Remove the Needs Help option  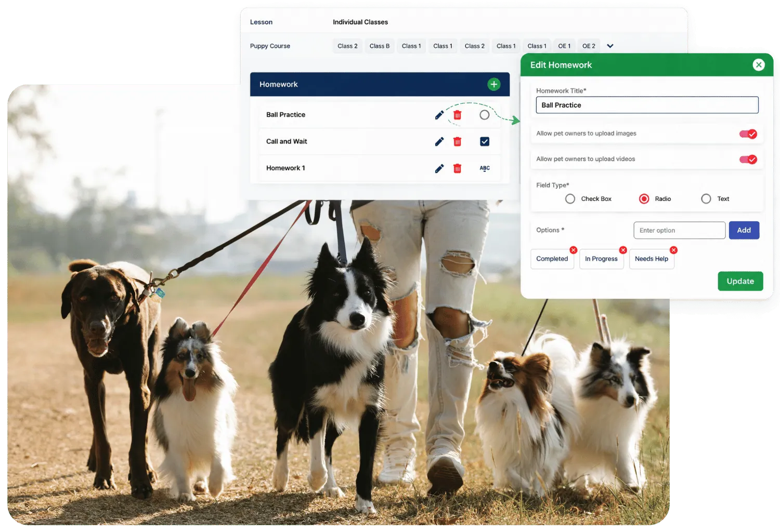[673, 250]
